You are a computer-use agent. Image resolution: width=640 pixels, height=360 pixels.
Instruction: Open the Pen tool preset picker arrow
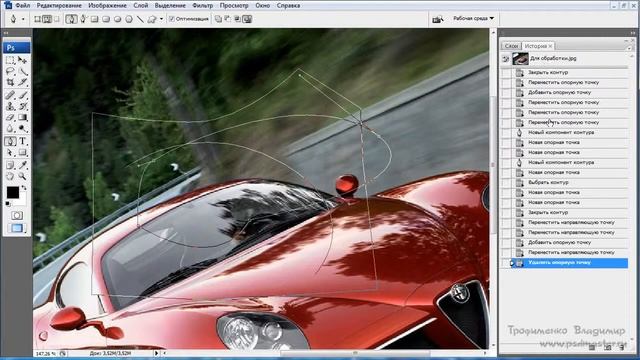click(23, 19)
